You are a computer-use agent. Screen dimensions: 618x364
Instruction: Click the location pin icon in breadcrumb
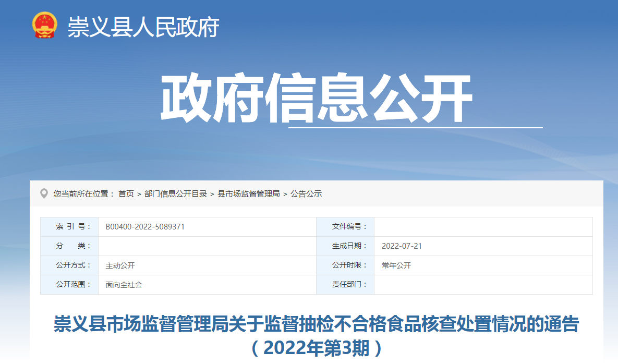tap(44, 193)
